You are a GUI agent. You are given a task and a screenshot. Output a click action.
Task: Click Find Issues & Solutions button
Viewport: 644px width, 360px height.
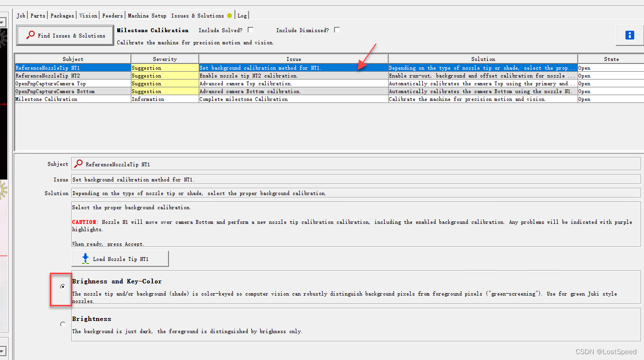coord(65,36)
